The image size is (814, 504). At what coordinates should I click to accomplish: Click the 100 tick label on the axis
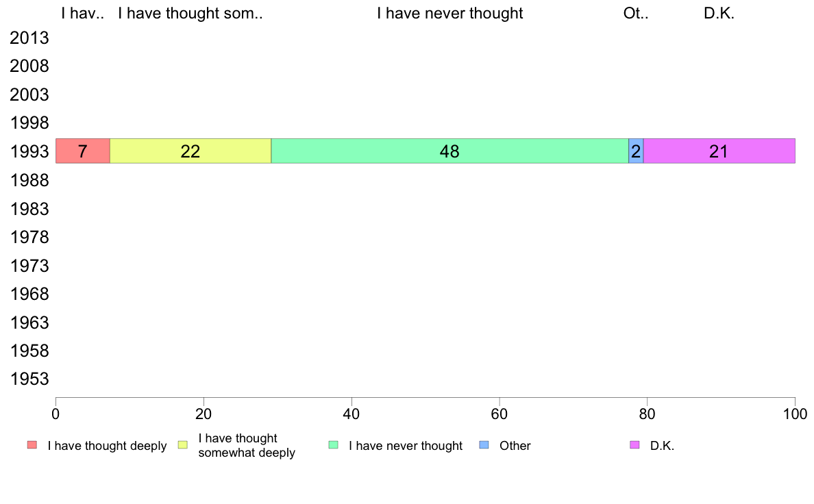coord(795,414)
